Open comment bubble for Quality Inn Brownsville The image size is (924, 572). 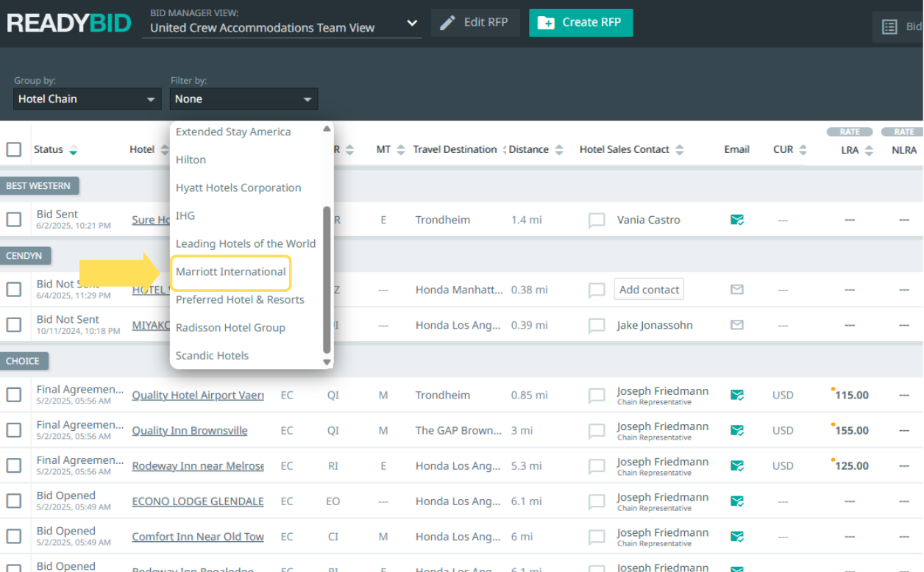coord(597,431)
